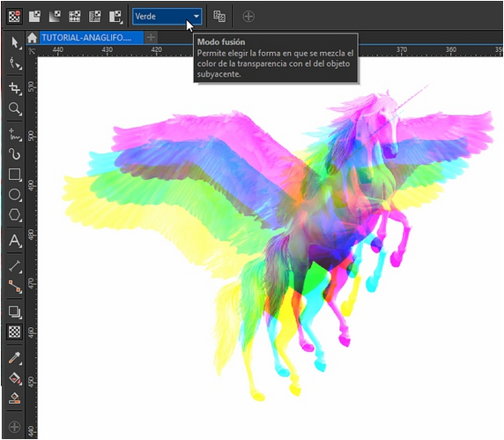The width and height of the screenshot is (504, 440).
Task: Toggle the Transparency tool checkerboard
Action: click(x=15, y=332)
